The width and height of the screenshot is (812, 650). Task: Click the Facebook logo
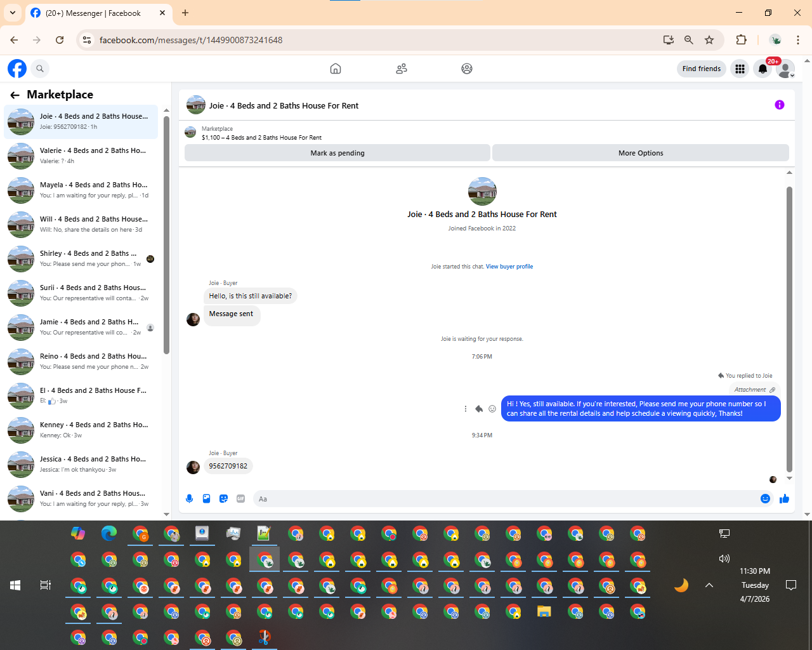17,69
